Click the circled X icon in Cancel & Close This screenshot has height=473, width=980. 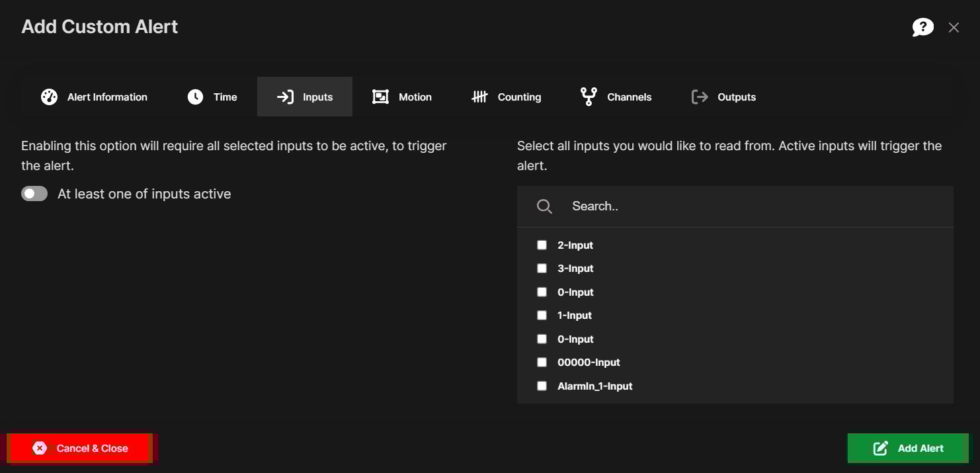(x=40, y=448)
